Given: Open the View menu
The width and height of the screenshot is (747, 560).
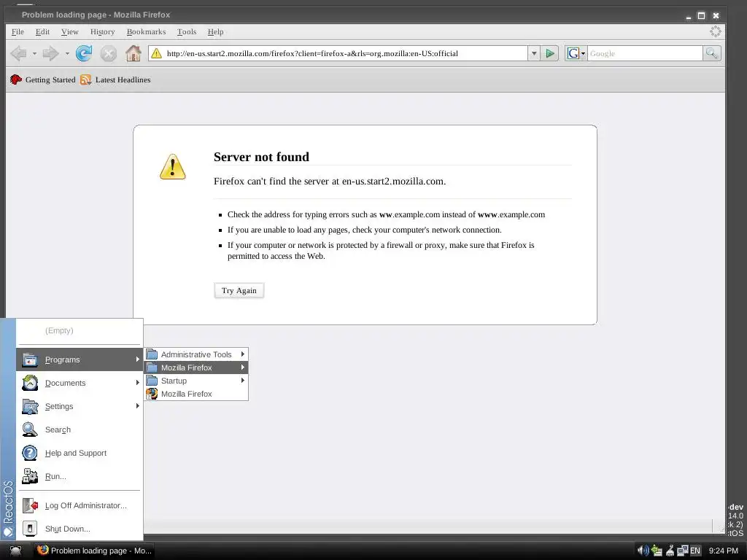Looking at the screenshot, I should click(x=69, y=31).
